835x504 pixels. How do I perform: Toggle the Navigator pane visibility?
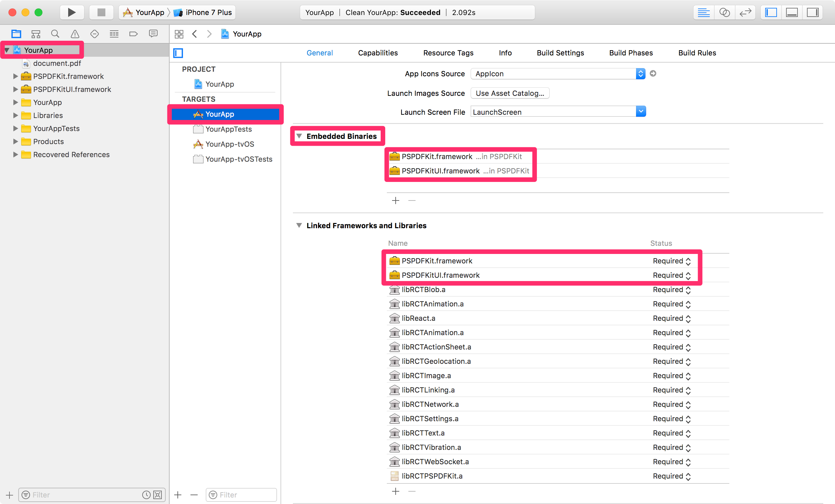[x=771, y=12]
